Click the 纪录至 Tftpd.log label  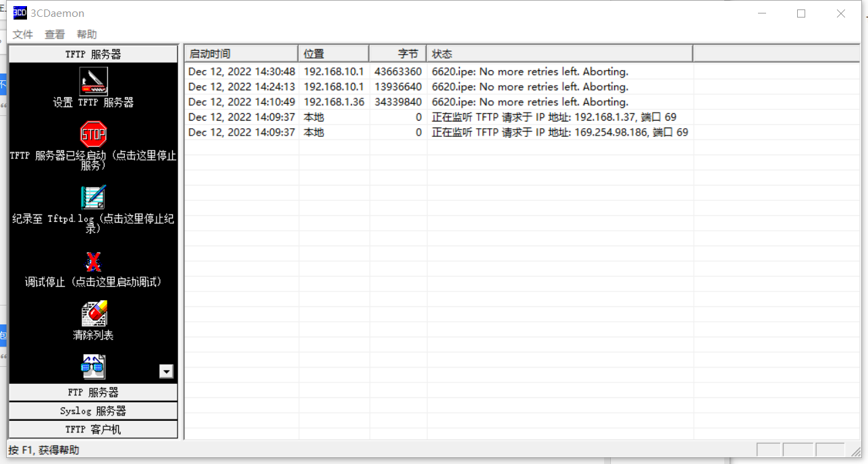pos(93,223)
